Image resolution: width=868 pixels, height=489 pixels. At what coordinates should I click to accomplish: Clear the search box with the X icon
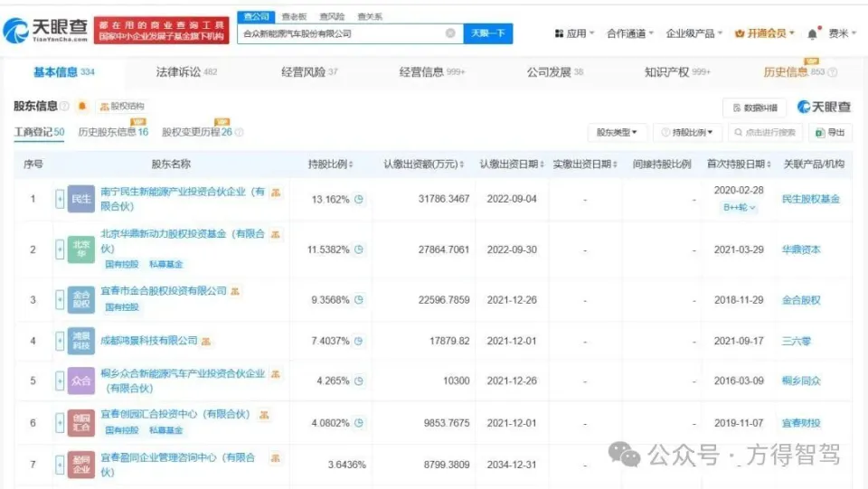click(x=450, y=33)
